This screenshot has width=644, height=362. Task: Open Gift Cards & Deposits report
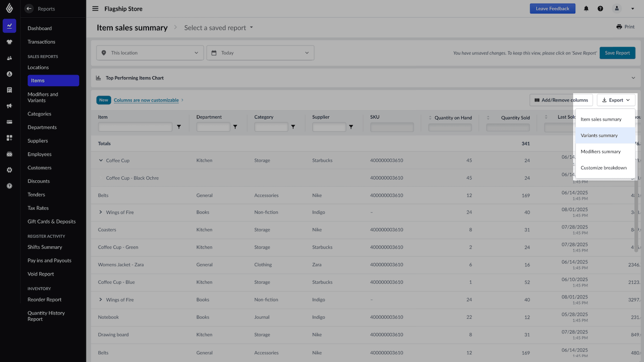(52, 221)
